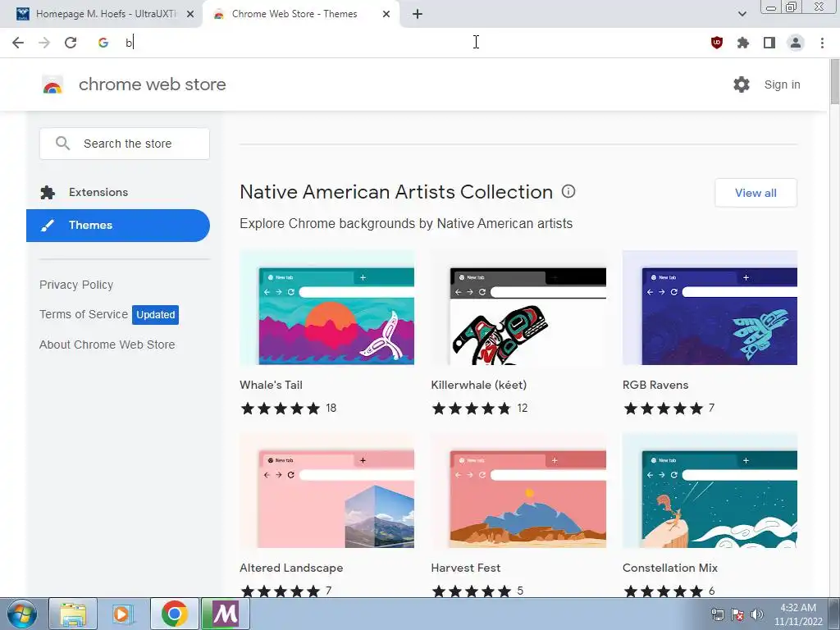
Task: Open the Action Center flag tray icon
Action: click(x=737, y=614)
